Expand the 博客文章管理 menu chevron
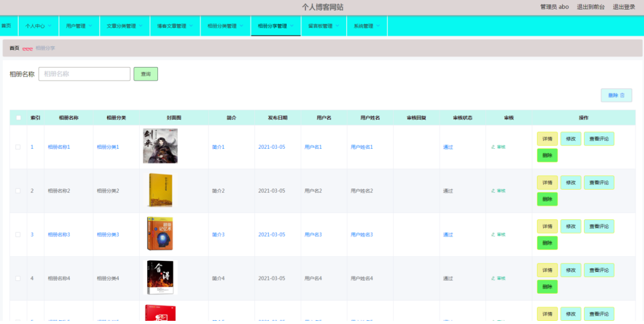644x324 pixels. coord(191,25)
